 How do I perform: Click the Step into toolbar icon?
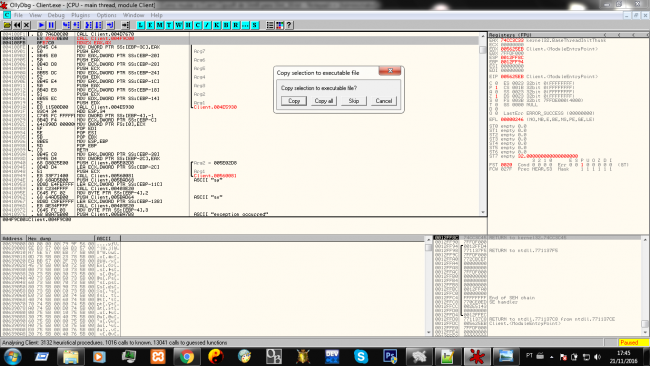(66, 25)
